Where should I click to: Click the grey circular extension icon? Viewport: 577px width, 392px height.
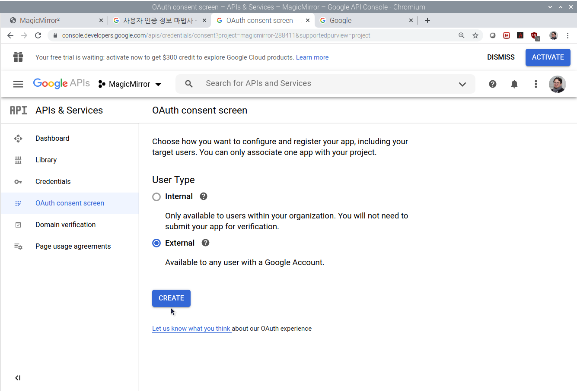[x=493, y=35]
